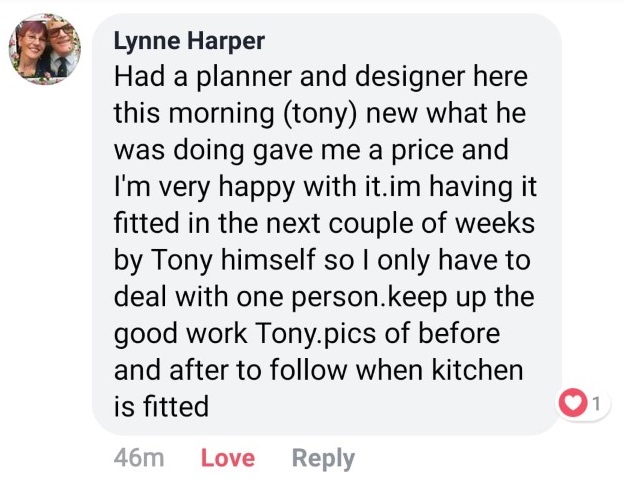Open the 46m comment timestamp
The width and height of the screenshot is (624, 486).
point(139,458)
